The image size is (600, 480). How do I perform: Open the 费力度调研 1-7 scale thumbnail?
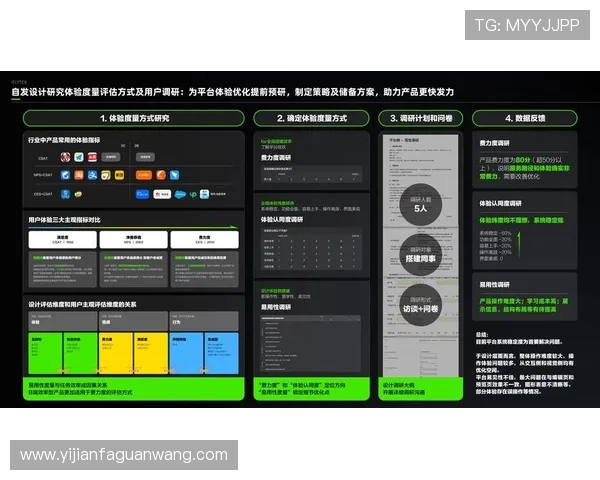(x=311, y=175)
